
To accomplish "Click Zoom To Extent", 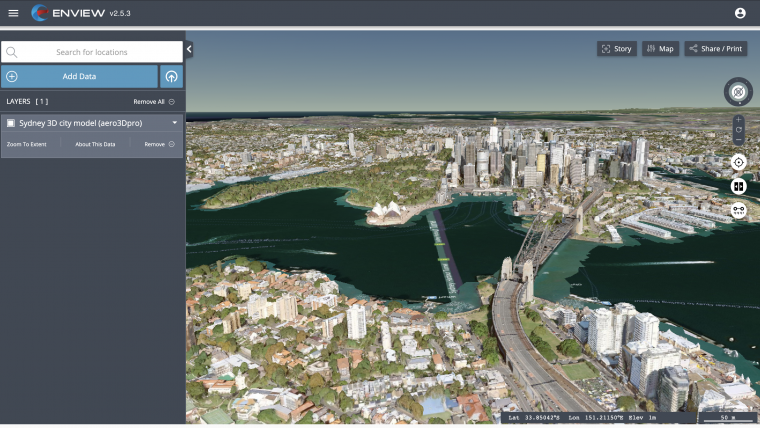I will 27,144.
